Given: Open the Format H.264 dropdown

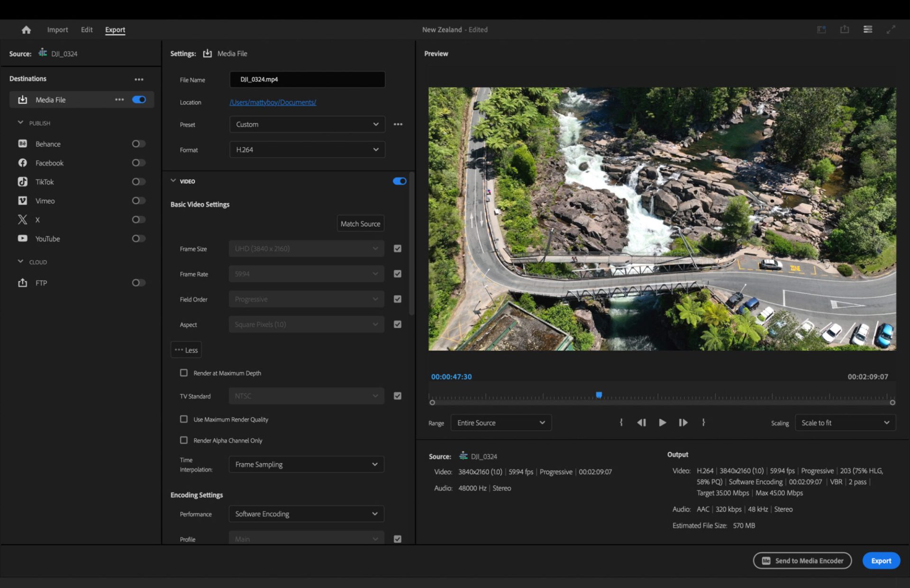Looking at the screenshot, I should click(x=307, y=149).
